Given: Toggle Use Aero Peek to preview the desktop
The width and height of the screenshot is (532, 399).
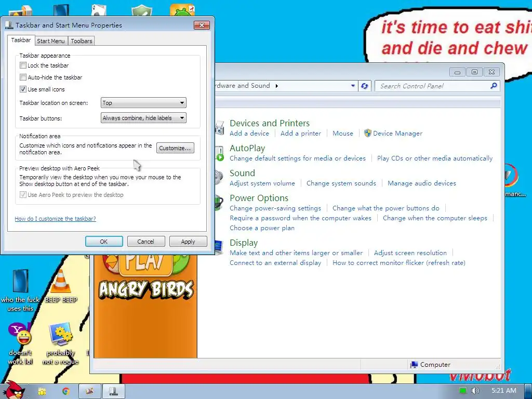Looking at the screenshot, I should (x=23, y=194).
